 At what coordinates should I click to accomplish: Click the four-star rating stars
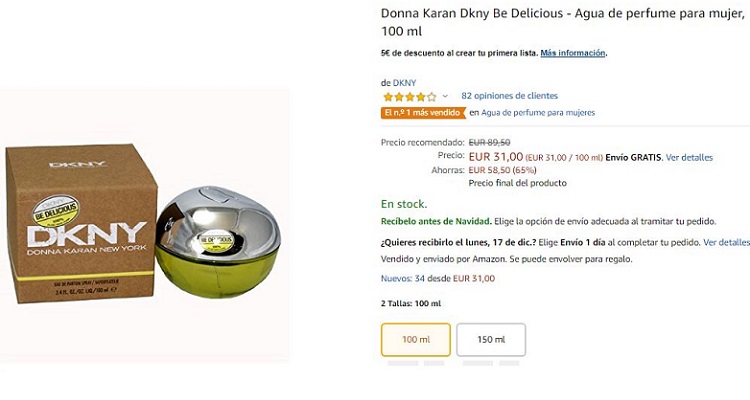coord(409,96)
